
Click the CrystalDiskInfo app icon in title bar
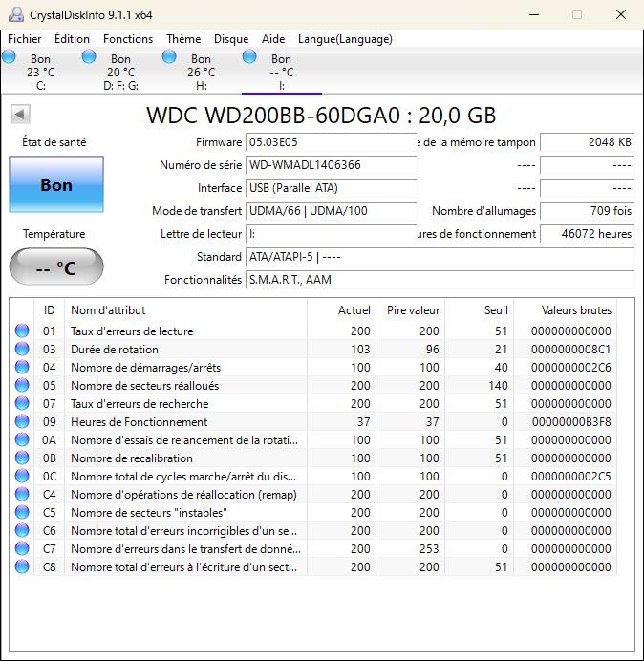click(x=13, y=14)
